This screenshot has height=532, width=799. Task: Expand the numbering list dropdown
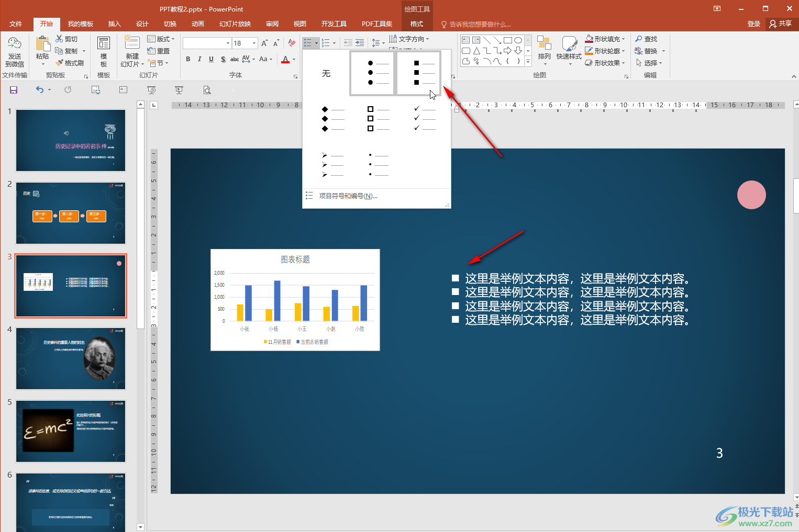(x=335, y=43)
